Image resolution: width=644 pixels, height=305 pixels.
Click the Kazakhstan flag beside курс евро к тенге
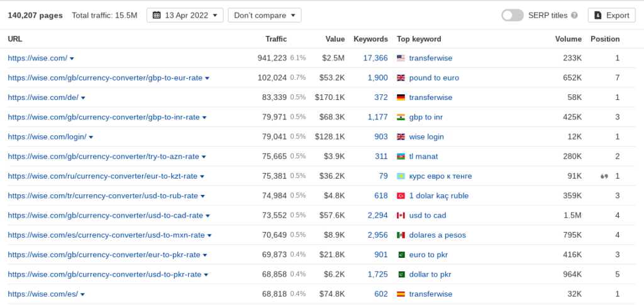coord(401,177)
